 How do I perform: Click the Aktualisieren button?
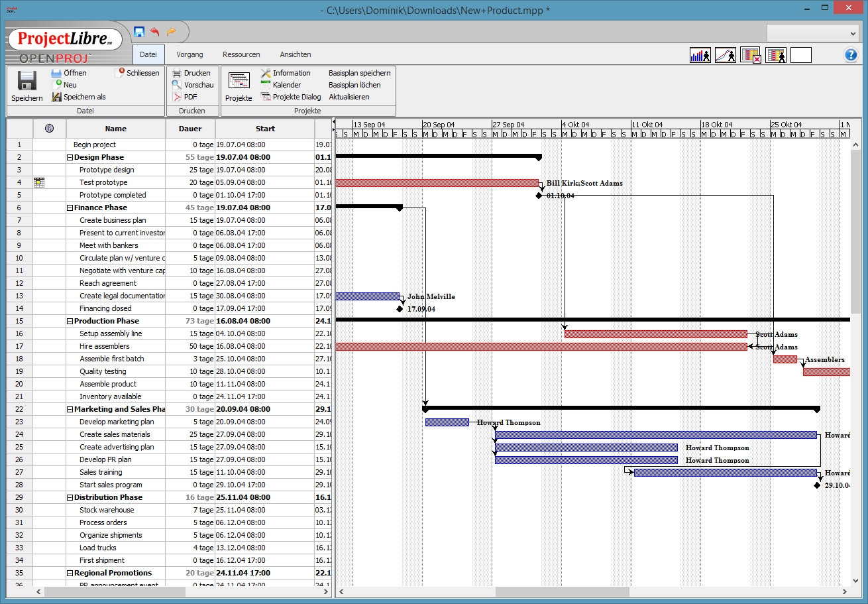(349, 96)
